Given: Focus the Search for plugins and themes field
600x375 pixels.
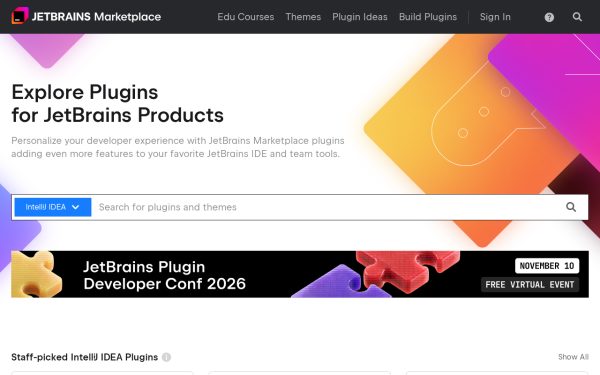Looking at the screenshot, I should (x=329, y=207).
